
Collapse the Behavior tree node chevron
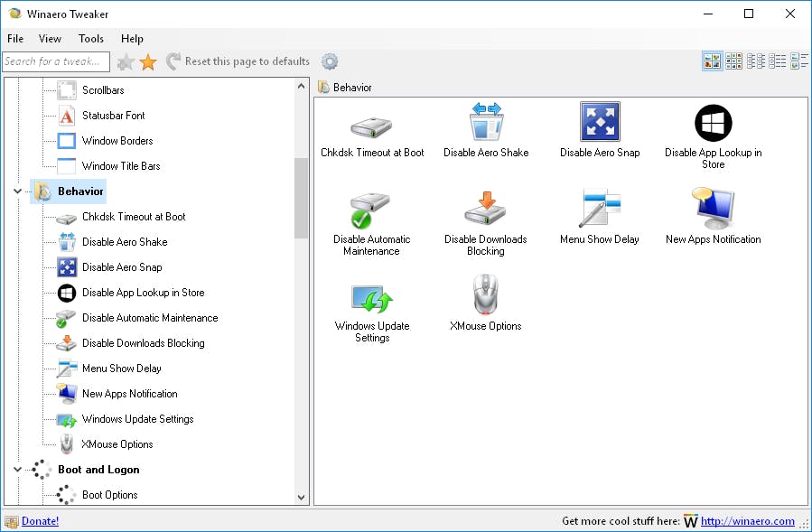coord(17,191)
